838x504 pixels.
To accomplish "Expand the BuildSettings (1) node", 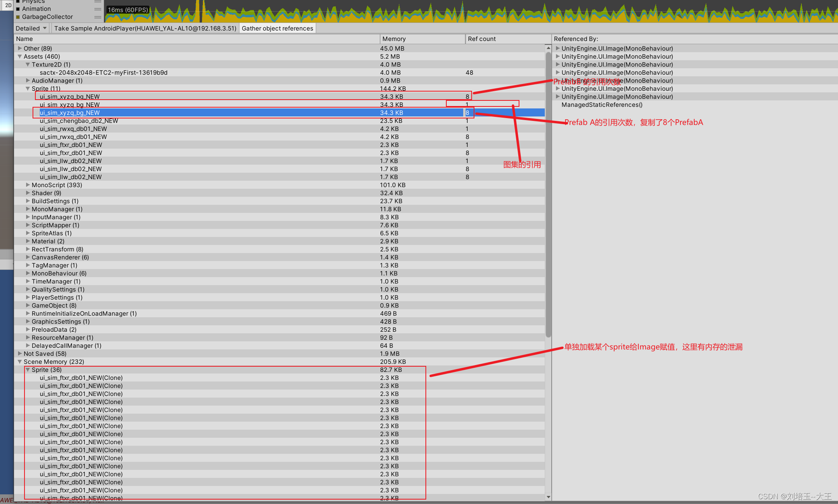I will (x=28, y=201).
